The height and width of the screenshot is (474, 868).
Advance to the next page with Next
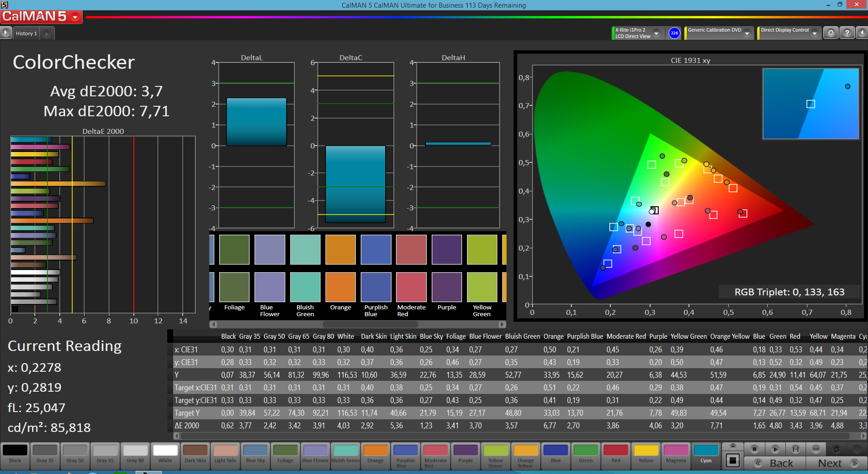[x=836, y=463]
